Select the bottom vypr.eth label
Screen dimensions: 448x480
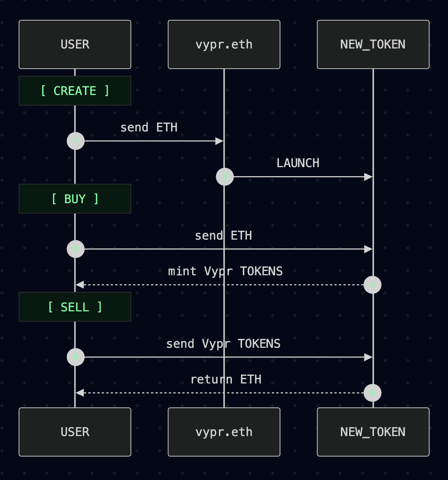point(224,432)
